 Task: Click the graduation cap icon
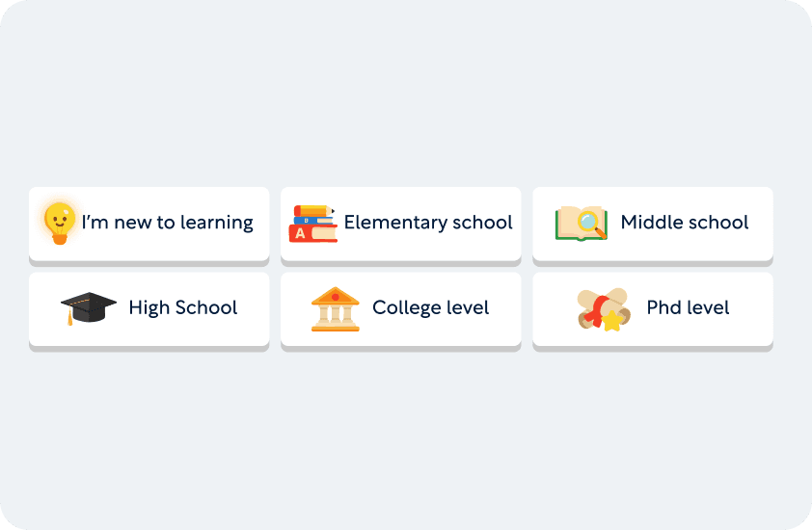[x=88, y=308]
